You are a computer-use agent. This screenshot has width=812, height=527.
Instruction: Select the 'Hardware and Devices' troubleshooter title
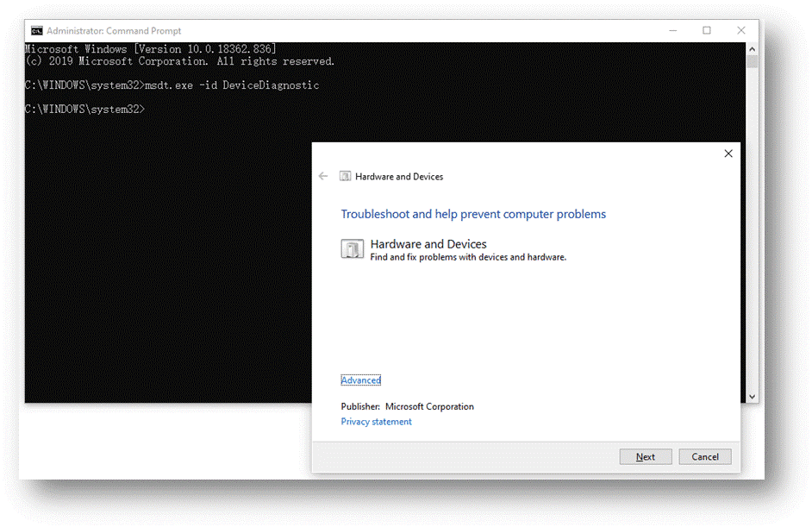[x=428, y=244]
